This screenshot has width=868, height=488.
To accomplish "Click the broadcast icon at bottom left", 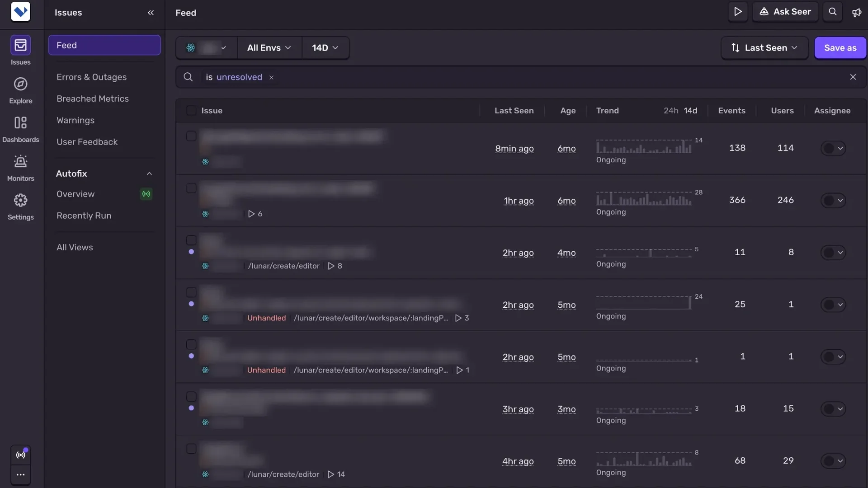I will [20, 455].
